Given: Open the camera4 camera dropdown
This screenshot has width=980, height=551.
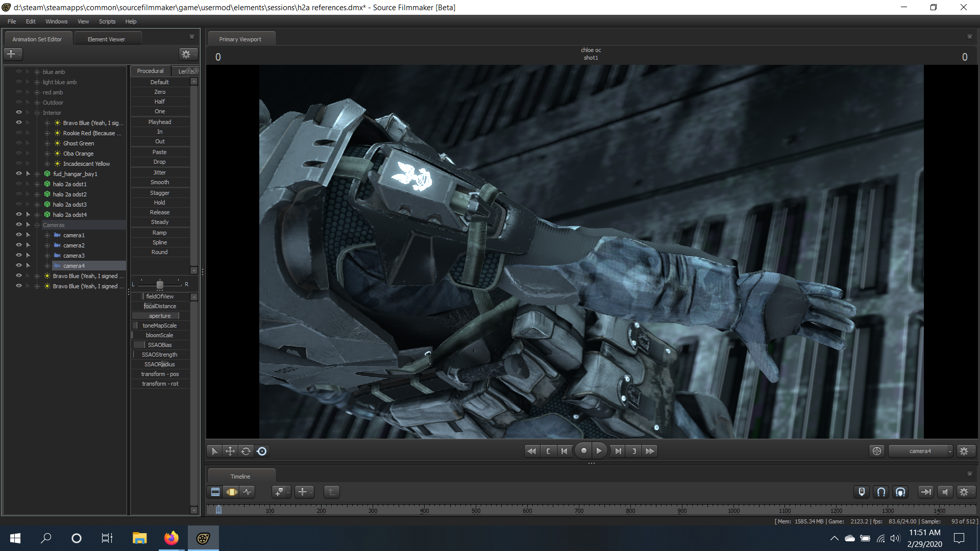Looking at the screenshot, I should pyautogui.click(x=920, y=451).
